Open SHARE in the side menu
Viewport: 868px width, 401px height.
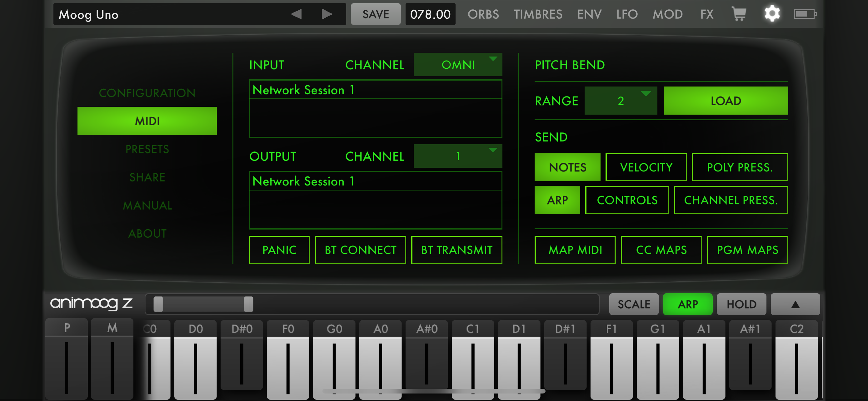point(147,177)
